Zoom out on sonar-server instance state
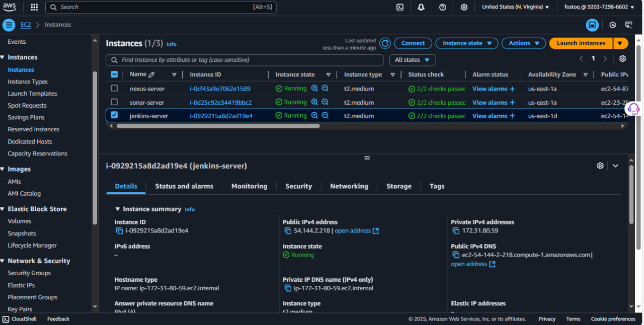Screen dimensions: 644x325 325,102
